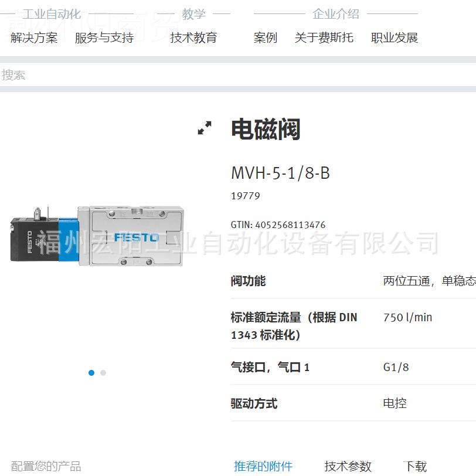Click the MVH-5-1/8-B product model text
476x476 pixels.
(x=280, y=173)
